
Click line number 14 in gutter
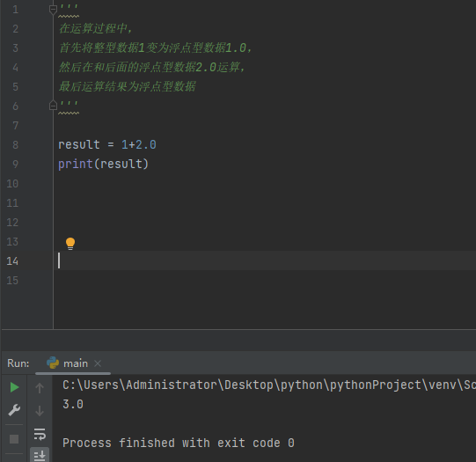tap(12, 261)
